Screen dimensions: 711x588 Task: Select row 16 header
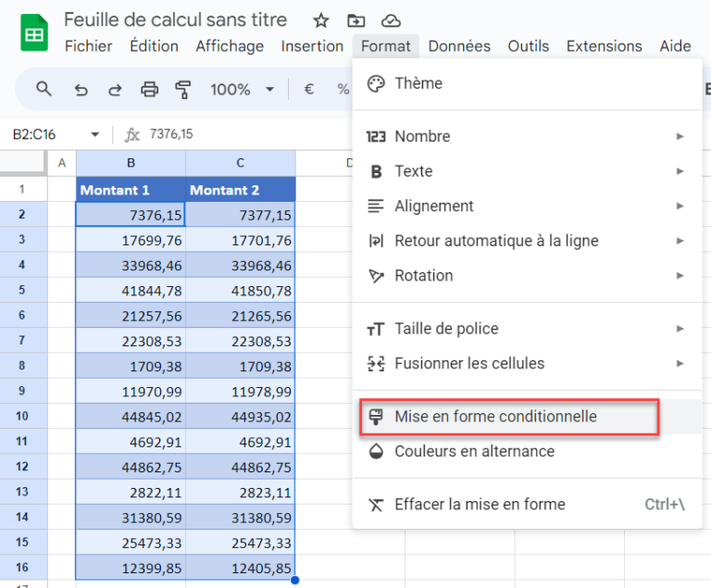point(22,567)
